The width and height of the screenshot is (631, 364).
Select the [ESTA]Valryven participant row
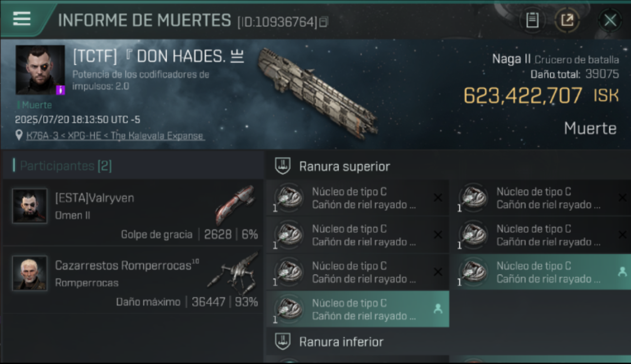tap(132, 213)
